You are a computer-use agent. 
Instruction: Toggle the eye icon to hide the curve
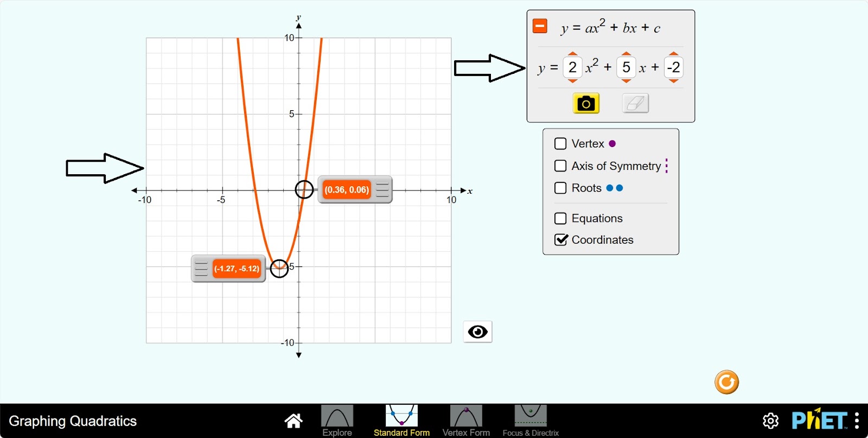pos(477,332)
